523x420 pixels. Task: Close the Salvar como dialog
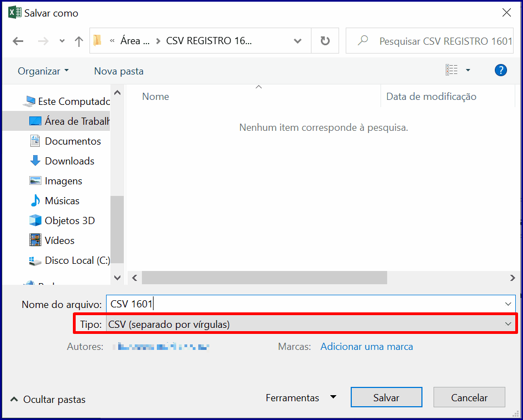tap(506, 13)
